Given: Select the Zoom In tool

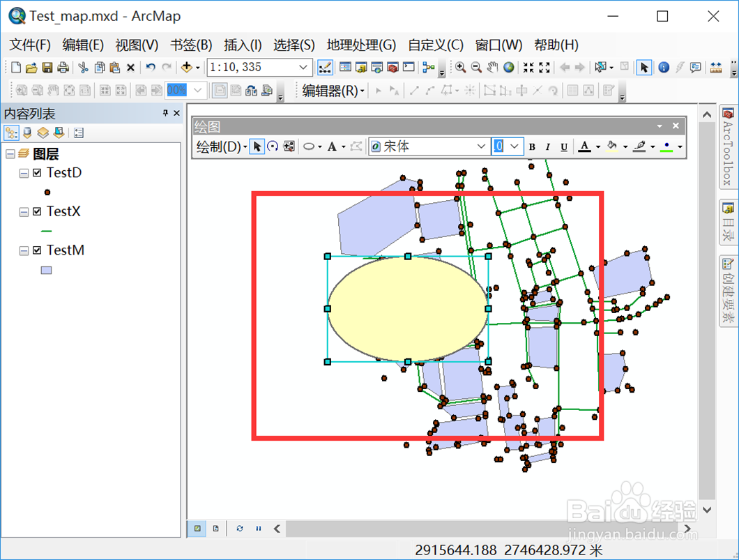Looking at the screenshot, I should point(460,68).
